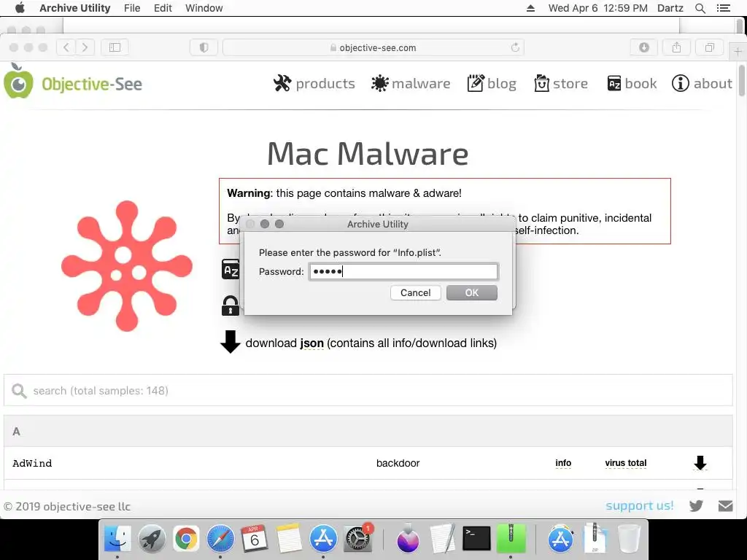Open AdWind info link
The height and width of the screenshot is (560, 747).
pyautogui.click(x=563, y=463)
